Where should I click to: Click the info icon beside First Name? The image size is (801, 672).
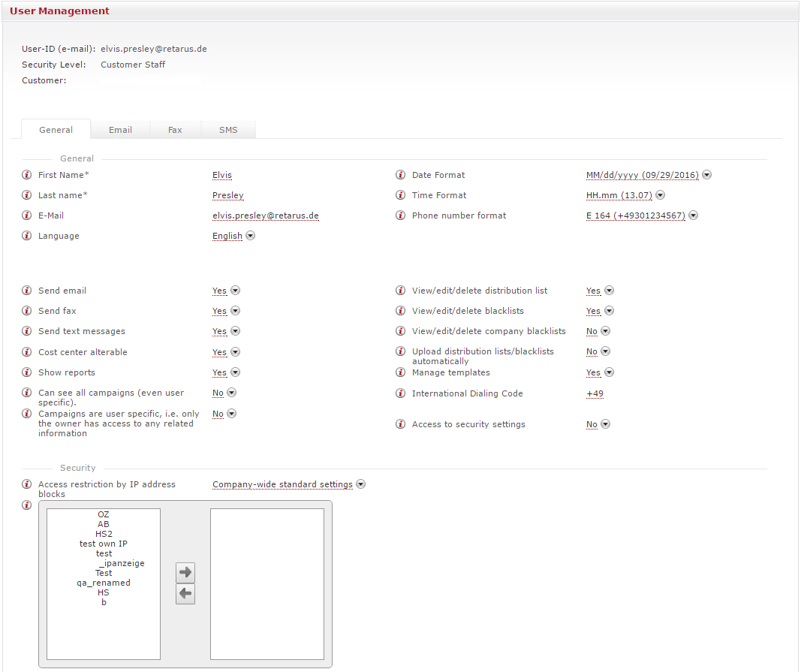(x=27, y=175)
